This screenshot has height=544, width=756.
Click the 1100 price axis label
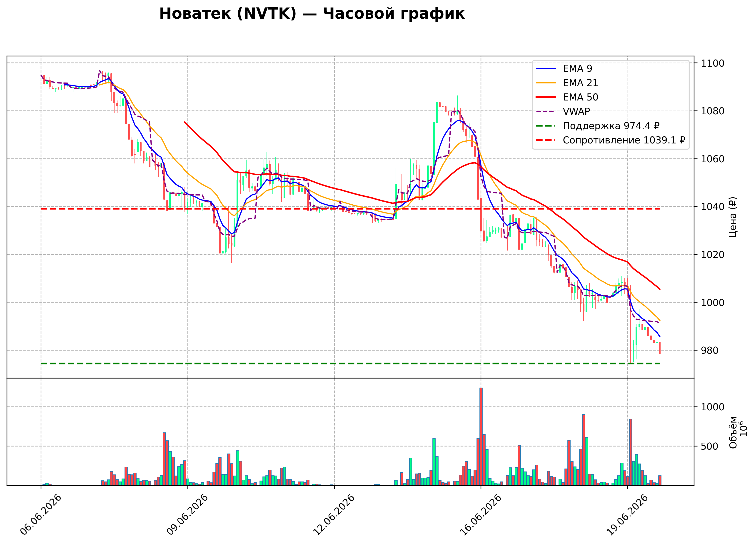pyautogui.click(x=712, y=63)
